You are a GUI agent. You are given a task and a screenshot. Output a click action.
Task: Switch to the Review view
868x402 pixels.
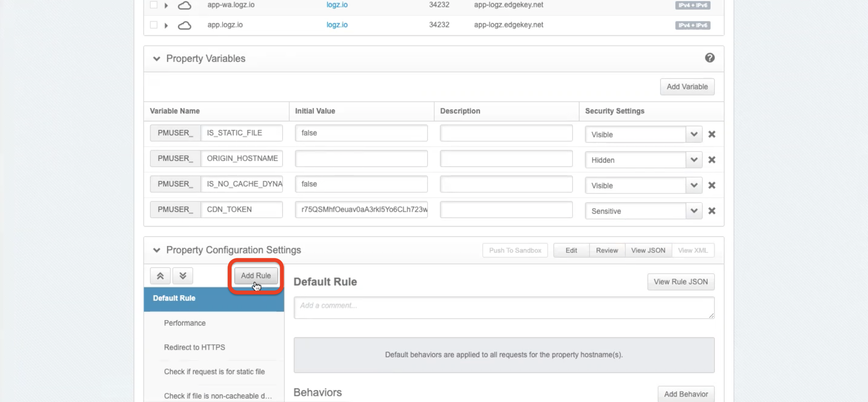tap(606, 250)
